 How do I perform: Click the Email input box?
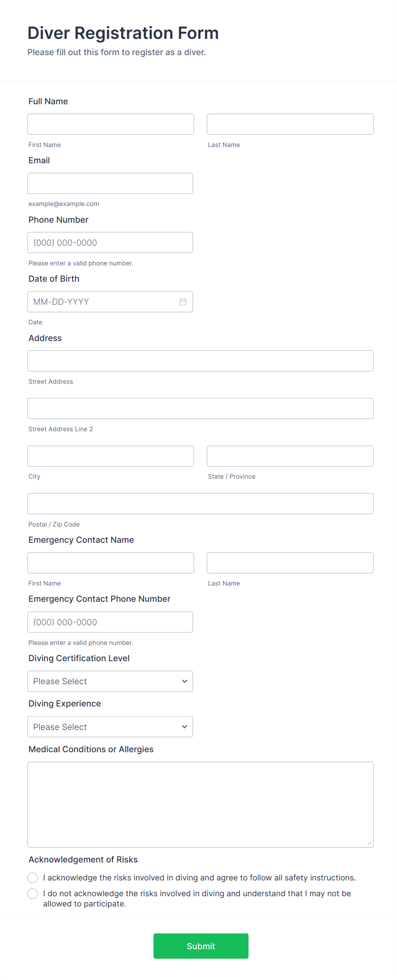[110, 183]
